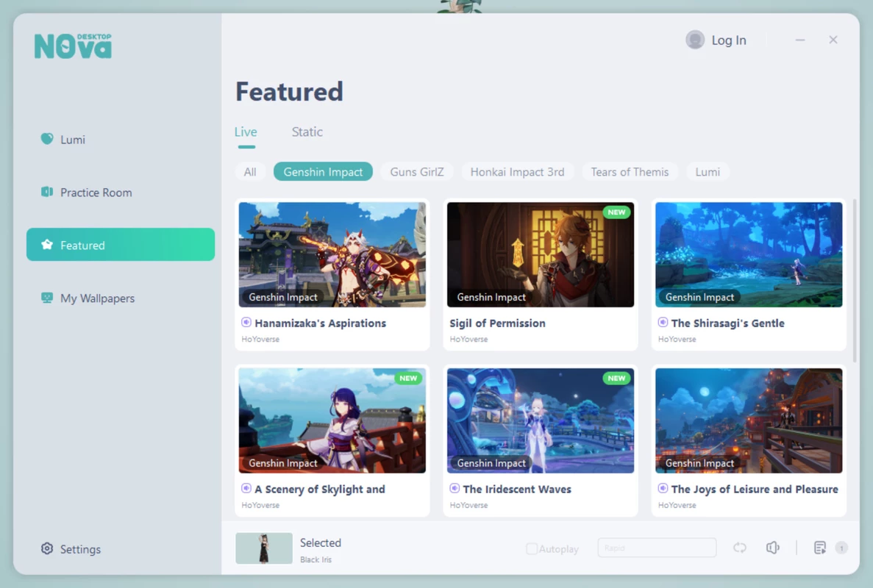Click the Log In link
This screenshot has width=873, height=588.
coord(729,40)
